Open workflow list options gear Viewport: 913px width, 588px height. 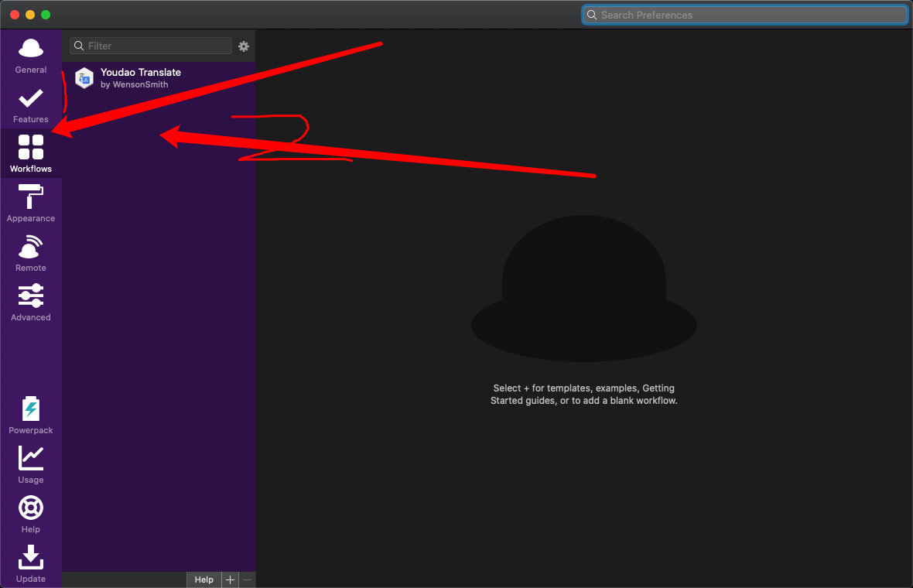click(244, 46)
